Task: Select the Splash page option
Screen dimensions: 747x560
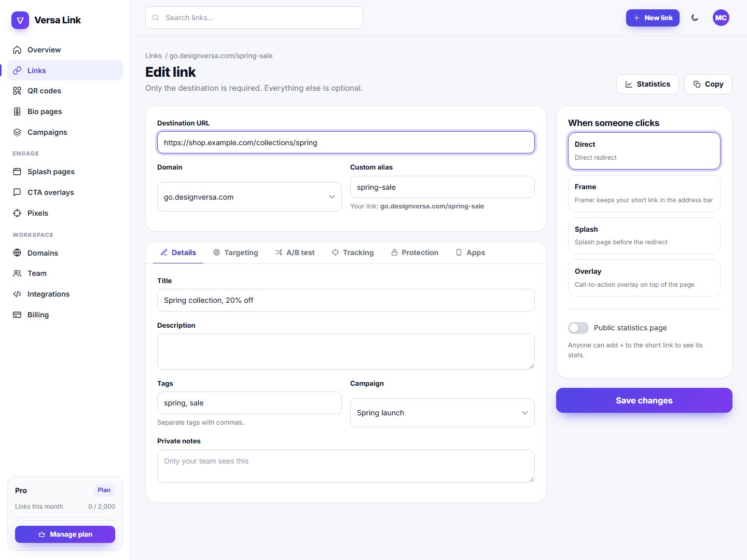Action: (x=644, y=236)
